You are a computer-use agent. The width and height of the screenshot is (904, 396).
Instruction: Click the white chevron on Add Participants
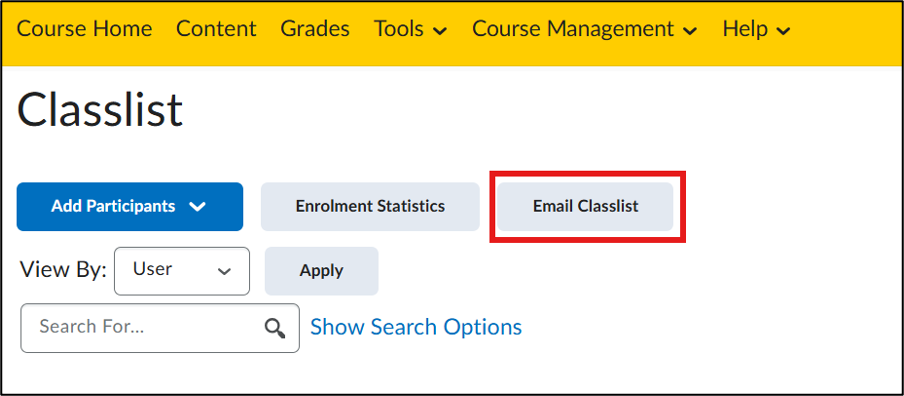coord(198,206)
